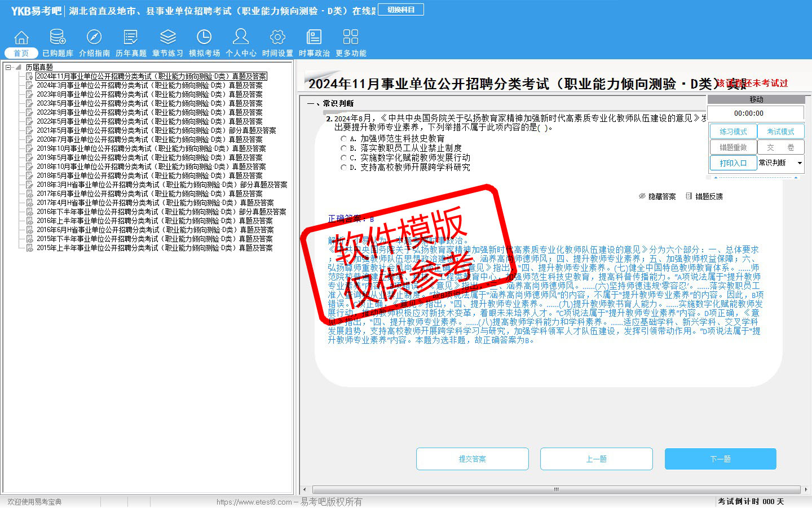Click the document icon beside 2022年9月 exam

point(30,112)
